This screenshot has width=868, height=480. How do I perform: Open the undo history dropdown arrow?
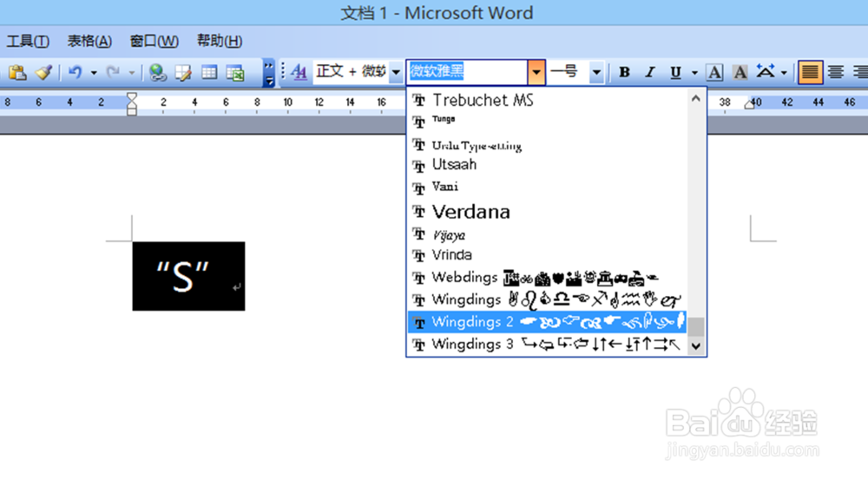(94, 73)
